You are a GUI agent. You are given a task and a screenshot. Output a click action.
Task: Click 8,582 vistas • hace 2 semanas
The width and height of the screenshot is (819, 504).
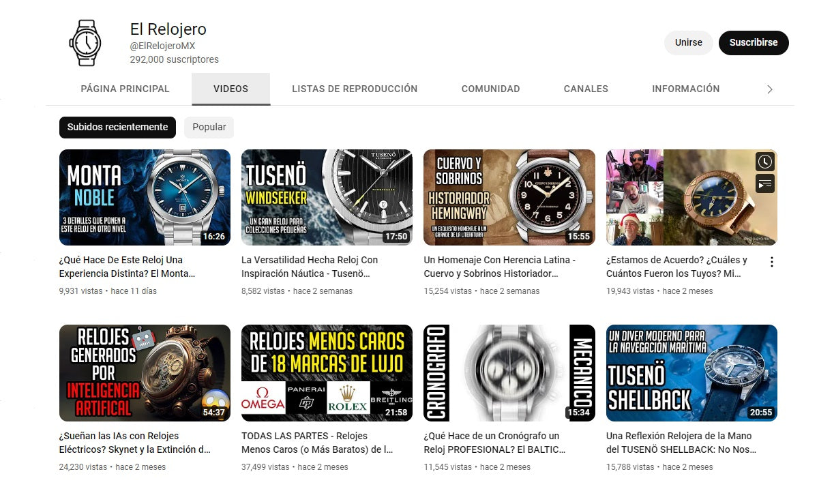(x=297, y=291)
